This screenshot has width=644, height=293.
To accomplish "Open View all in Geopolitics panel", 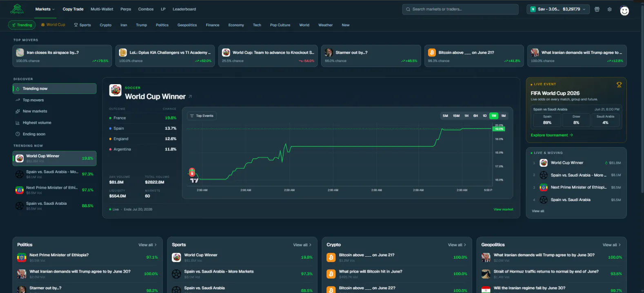I will [611, 245].
